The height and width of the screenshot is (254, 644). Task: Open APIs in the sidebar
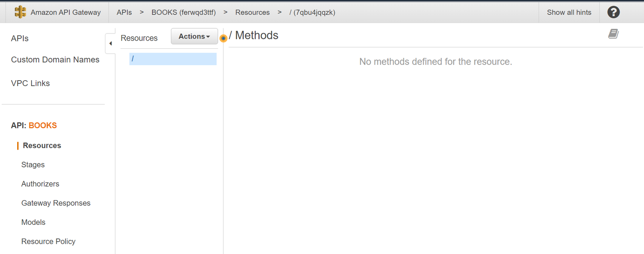19,38
